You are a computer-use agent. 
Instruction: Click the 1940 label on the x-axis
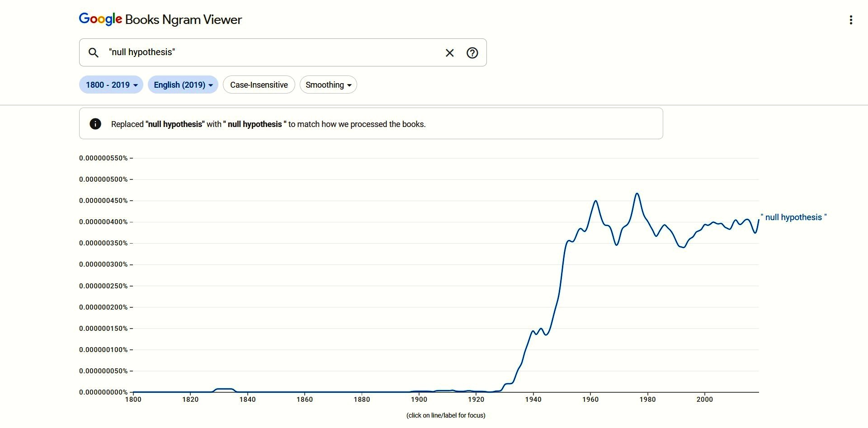point(533,400)
